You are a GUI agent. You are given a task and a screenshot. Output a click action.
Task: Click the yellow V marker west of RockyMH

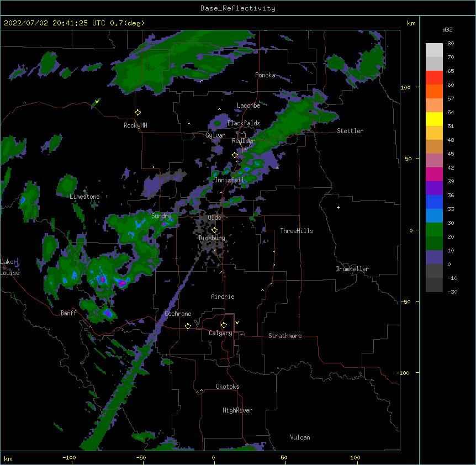[x=97, y=102]
